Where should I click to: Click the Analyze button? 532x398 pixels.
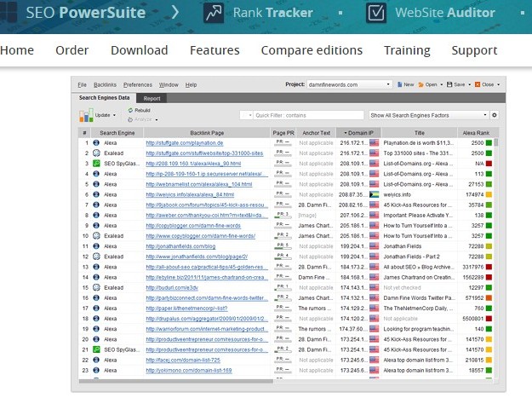point(140,119)
